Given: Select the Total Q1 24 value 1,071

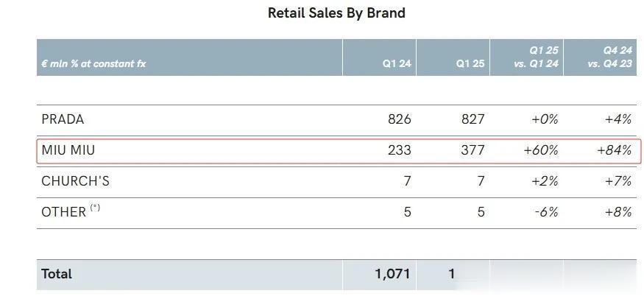Looking at the screenshot, I should tap(392, 274).
